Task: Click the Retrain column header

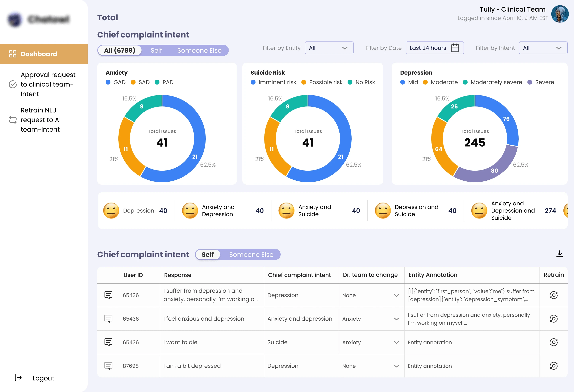Action: coord(553,275)
